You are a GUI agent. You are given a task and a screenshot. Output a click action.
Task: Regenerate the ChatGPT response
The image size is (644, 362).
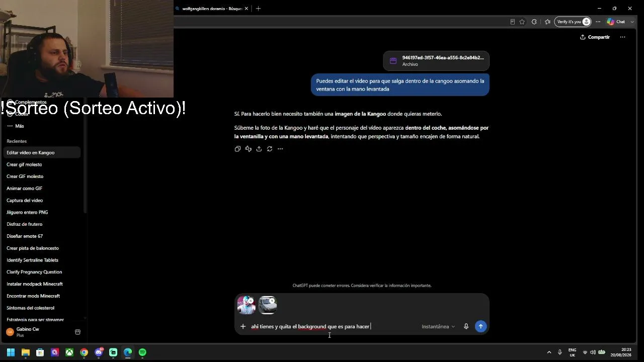[x=270, y=149]
